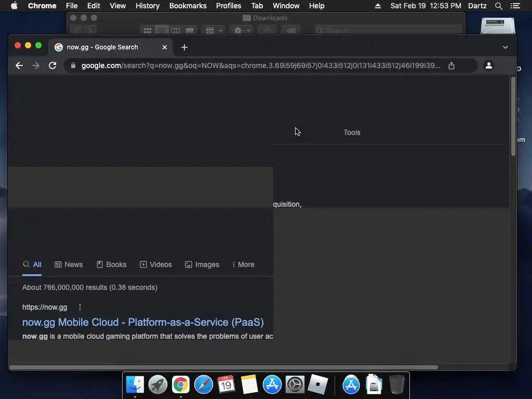Click the date and time in menu bar
532x399 pixels.
coord(426,6)
